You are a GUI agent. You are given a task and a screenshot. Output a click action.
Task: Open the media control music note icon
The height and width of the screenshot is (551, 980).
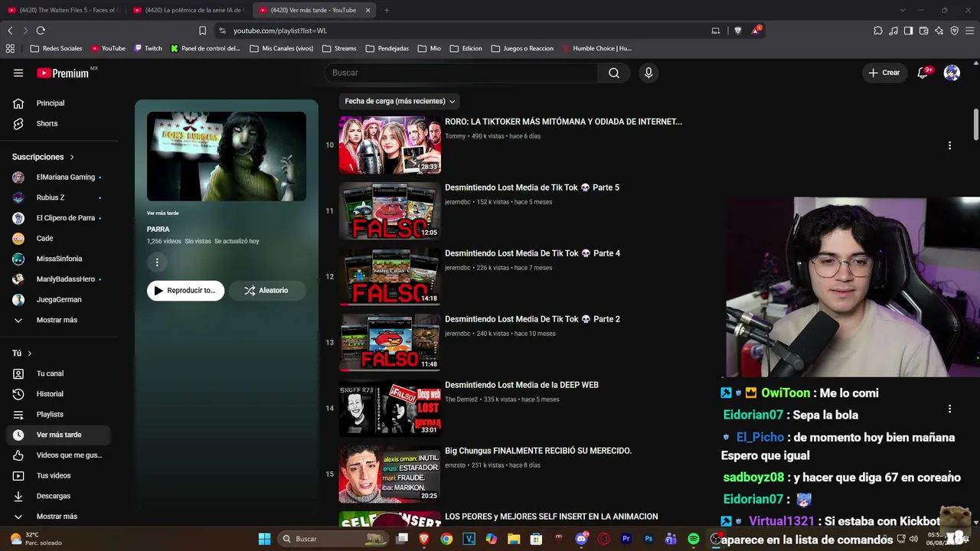click(x=893, y=31)
